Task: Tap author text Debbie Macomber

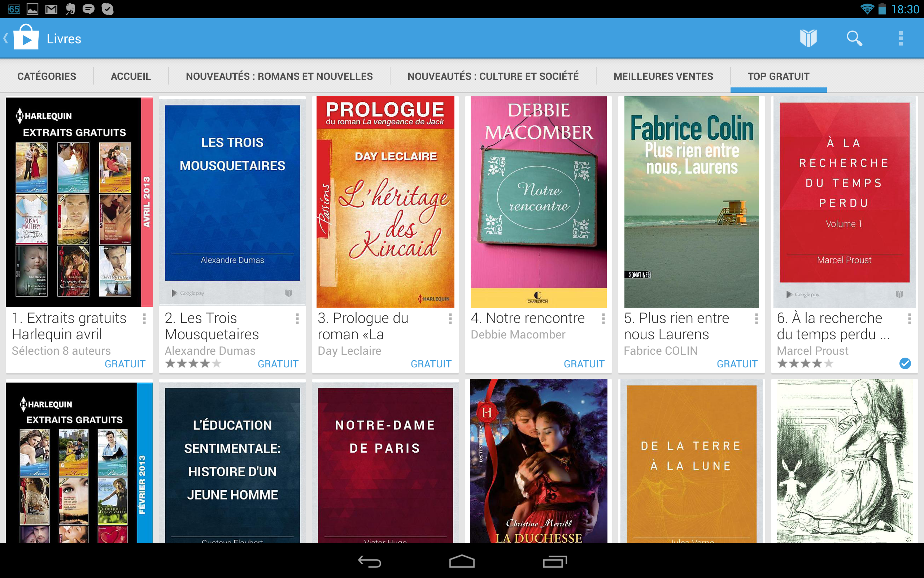Action: (x=518, y=335)
